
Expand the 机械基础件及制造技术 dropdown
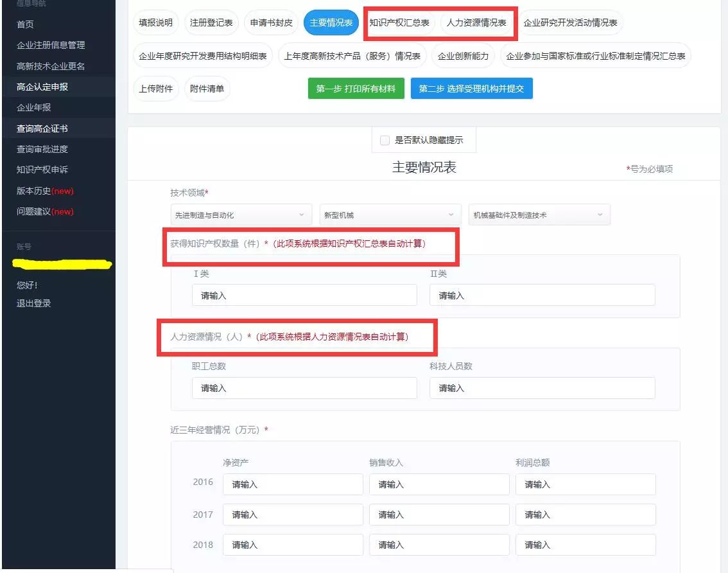(x=539, y=214)
